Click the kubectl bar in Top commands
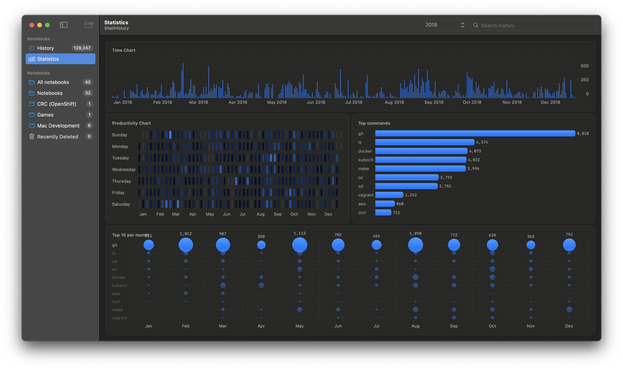 coord(420,160)
